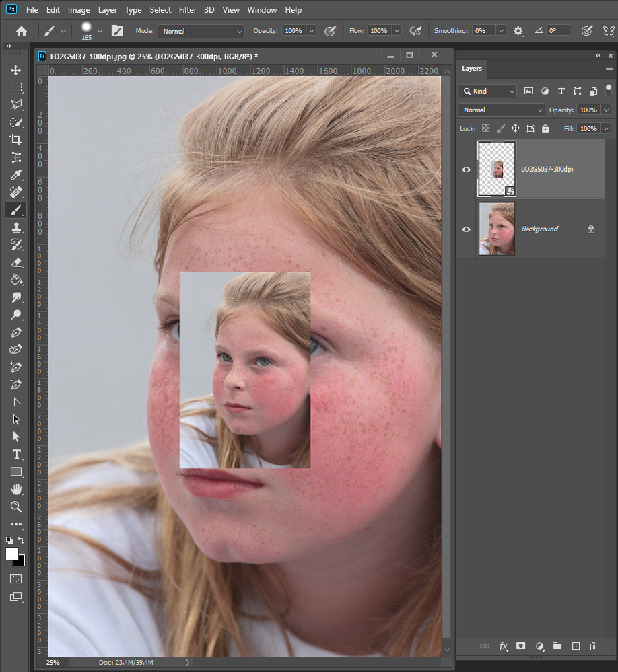The width and height of the screenshot is (618, 672).
Task: Open Edit Toolbar three-dots menu
Action: (x=16, y=524)
